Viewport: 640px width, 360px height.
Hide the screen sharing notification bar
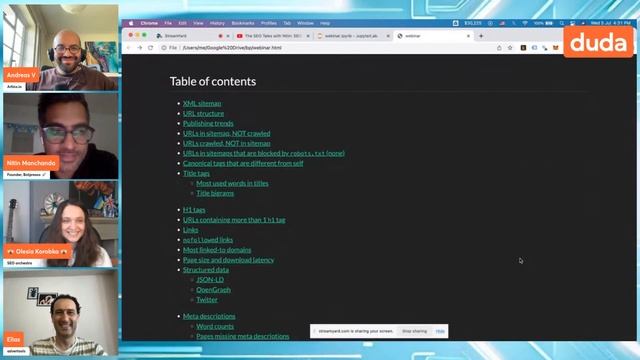pyautogui.click(x=440, y=331)
